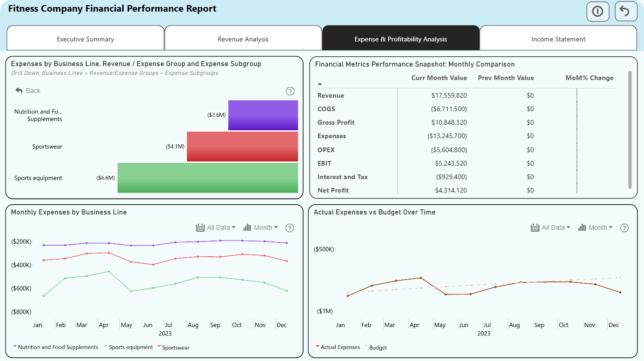Select the Gross Profit row label
644x361 pixels.
coord(336,122)
